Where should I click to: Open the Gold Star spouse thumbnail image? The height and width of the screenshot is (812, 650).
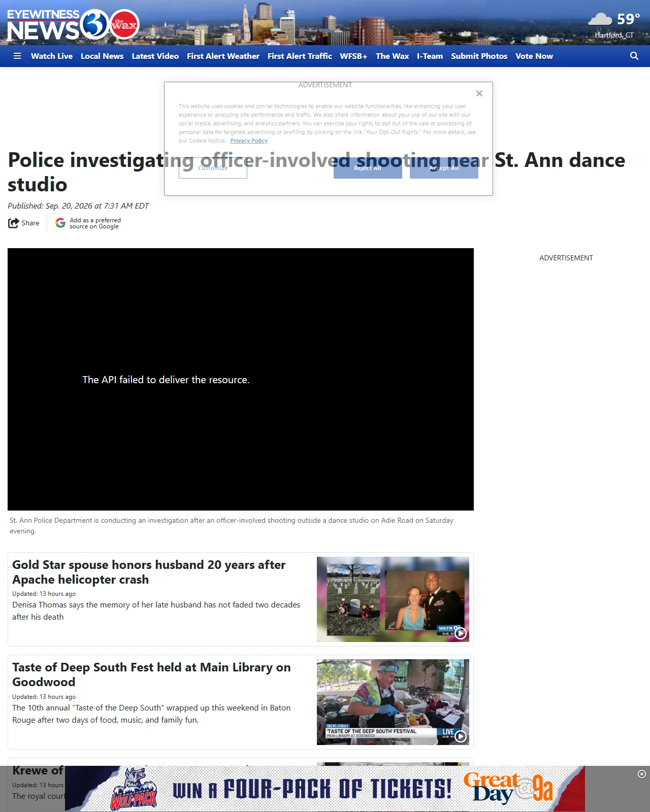pos(393,599)
